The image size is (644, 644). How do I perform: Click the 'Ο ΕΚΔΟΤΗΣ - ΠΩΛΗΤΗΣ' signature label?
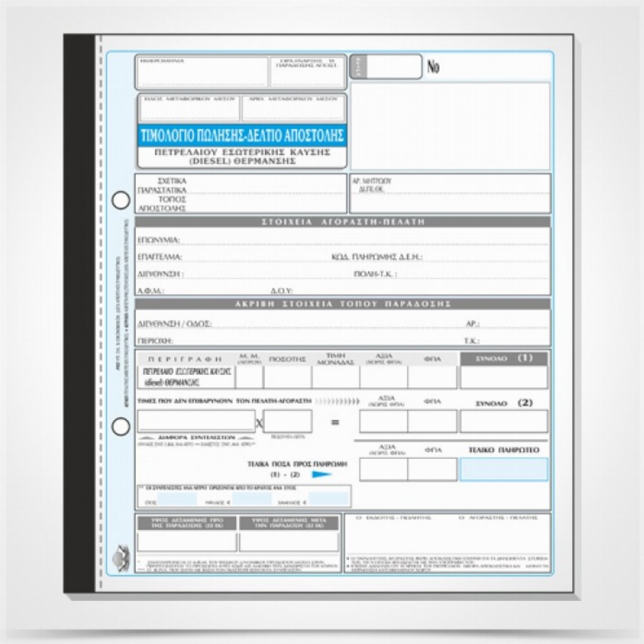pyautogui.click(x=394, y=518)
